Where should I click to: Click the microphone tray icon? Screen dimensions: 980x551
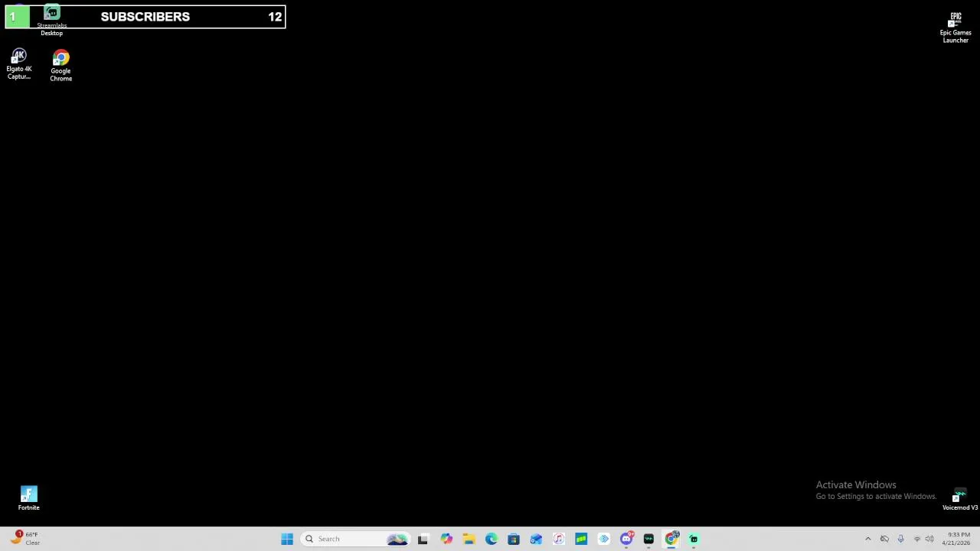click(x=900, y=539)
